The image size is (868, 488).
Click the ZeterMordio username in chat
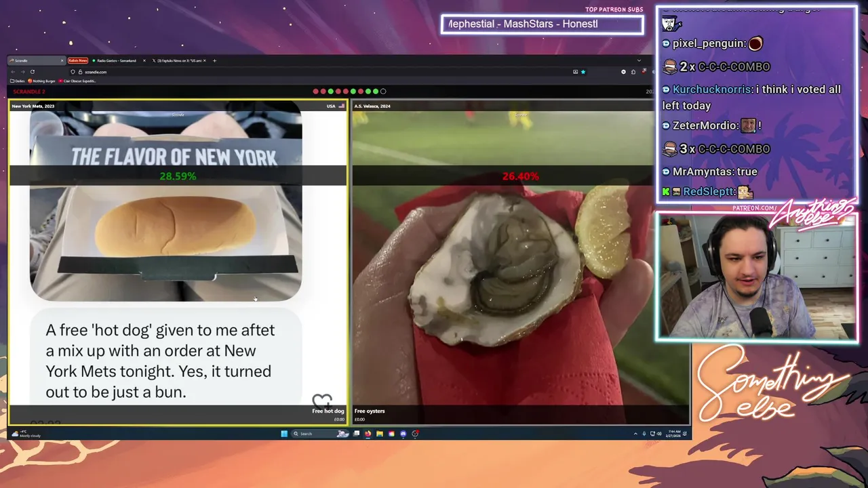(x=705, y=125)
